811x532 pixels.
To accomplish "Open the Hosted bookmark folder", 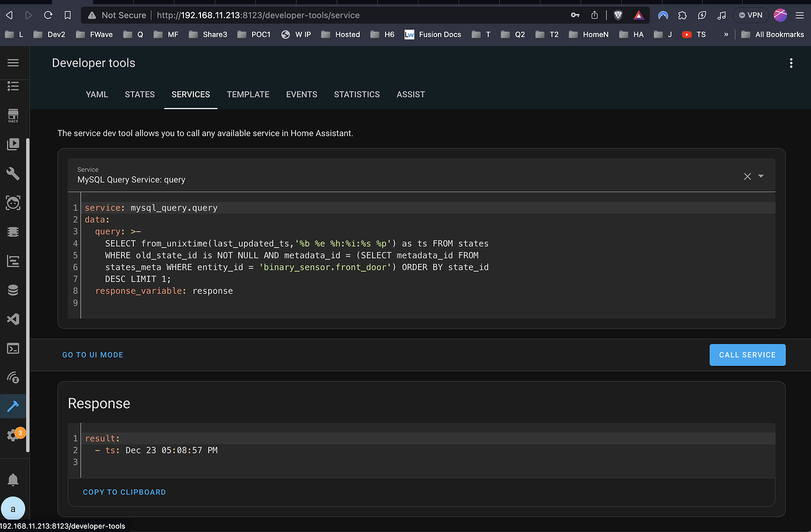I will (x=341, y=35).
